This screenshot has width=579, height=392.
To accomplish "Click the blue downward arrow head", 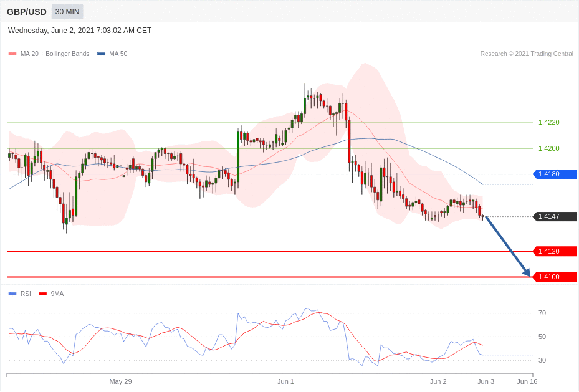I will point(527,272).
